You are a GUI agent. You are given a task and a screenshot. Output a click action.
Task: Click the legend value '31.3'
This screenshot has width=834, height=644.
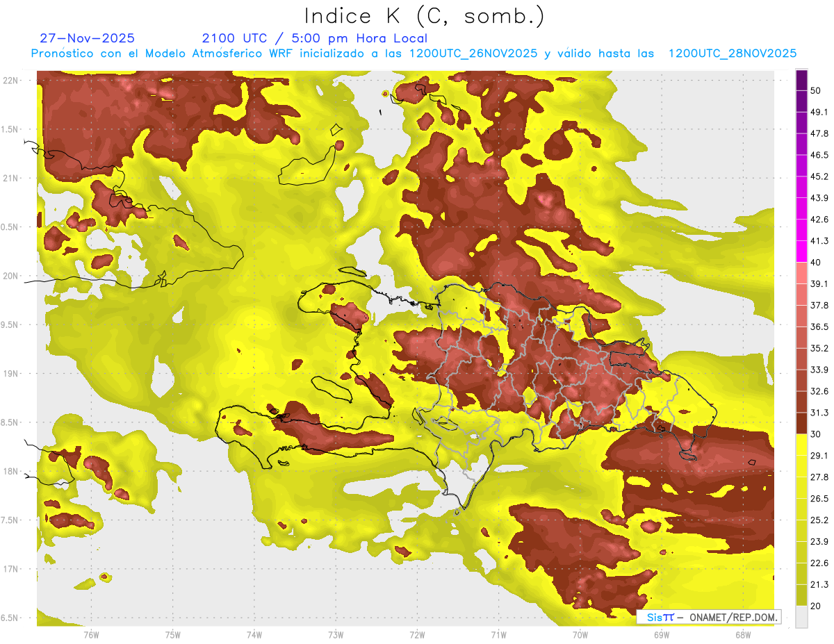pyautogui.click(x=819, y=413)
